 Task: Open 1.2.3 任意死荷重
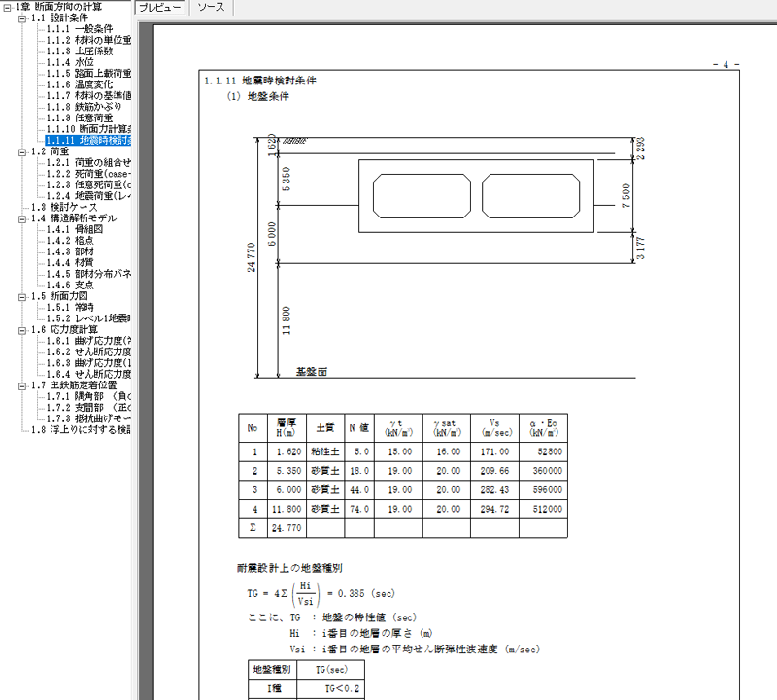pos(88,184)
